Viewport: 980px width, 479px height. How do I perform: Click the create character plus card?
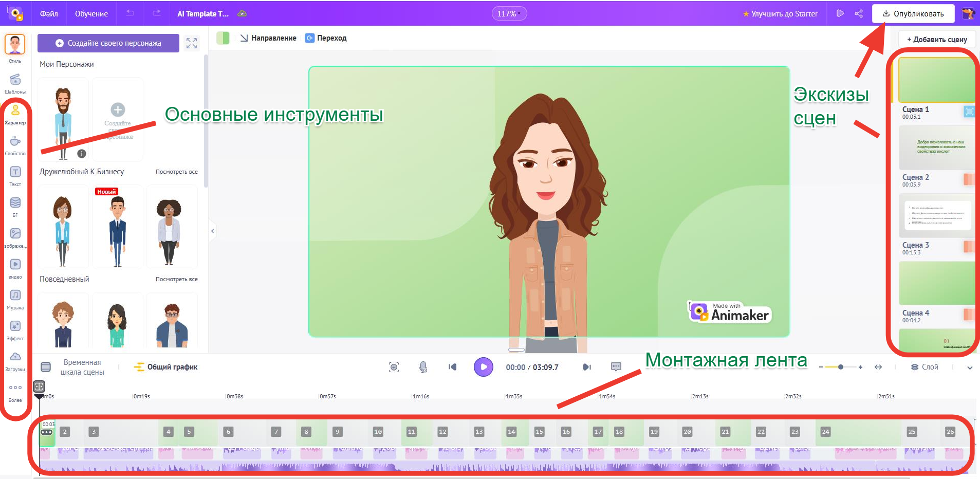coord(118,119)
